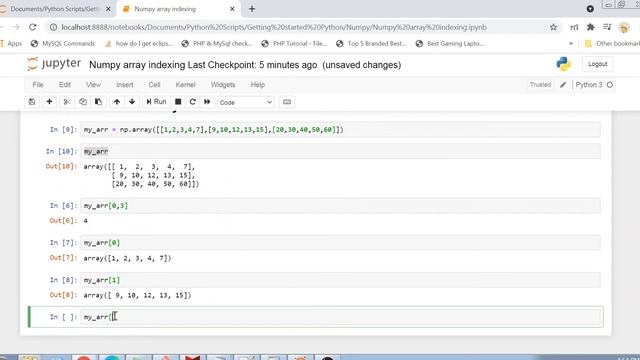Click the browser forward arrow

pyautogui.click(x=16, y=27)
